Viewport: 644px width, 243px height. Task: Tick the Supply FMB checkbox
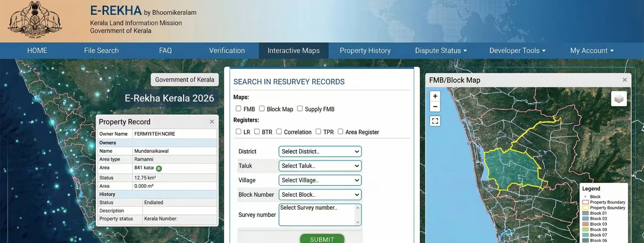point(300,108)
